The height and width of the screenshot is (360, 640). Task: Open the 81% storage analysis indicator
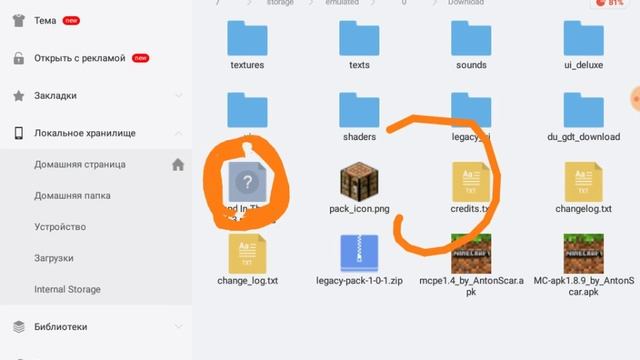pyautogui.click(x=610, y=3)
